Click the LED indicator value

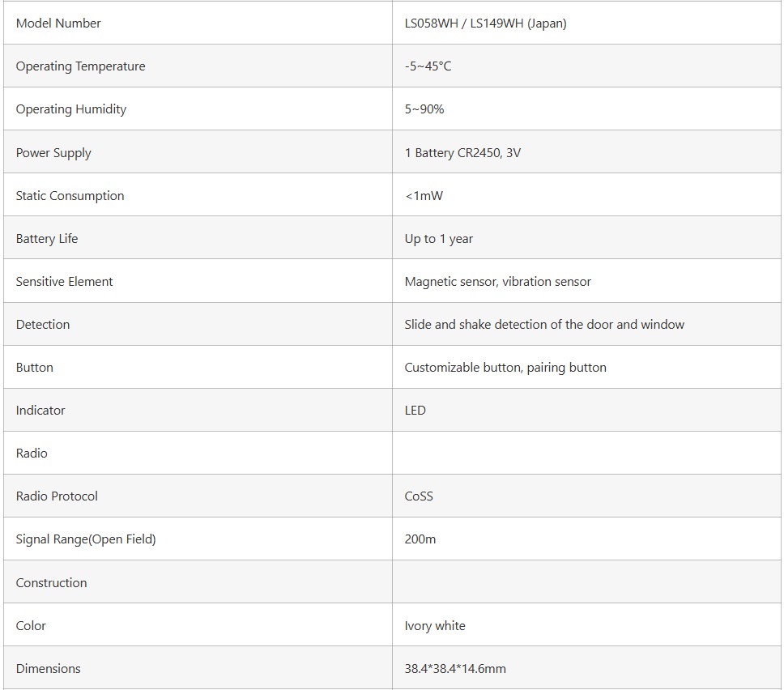click(x=415, y=411)
